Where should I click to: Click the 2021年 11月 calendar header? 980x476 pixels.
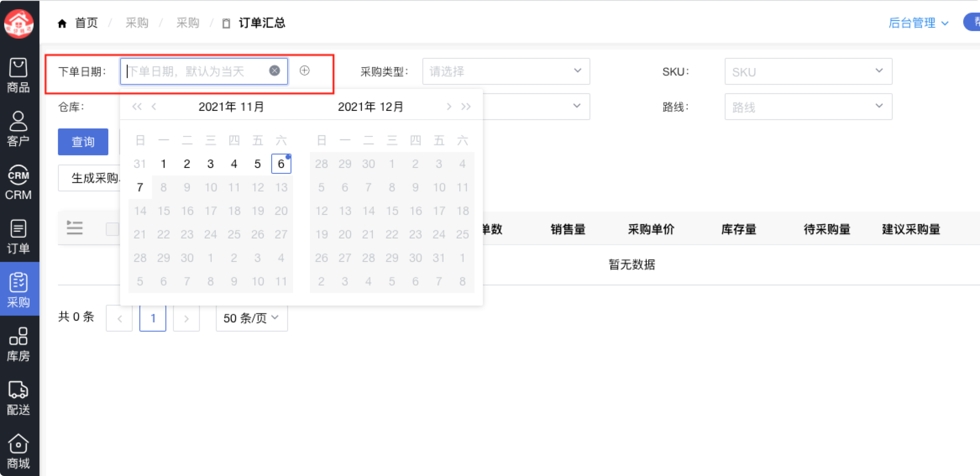[231, 107]
